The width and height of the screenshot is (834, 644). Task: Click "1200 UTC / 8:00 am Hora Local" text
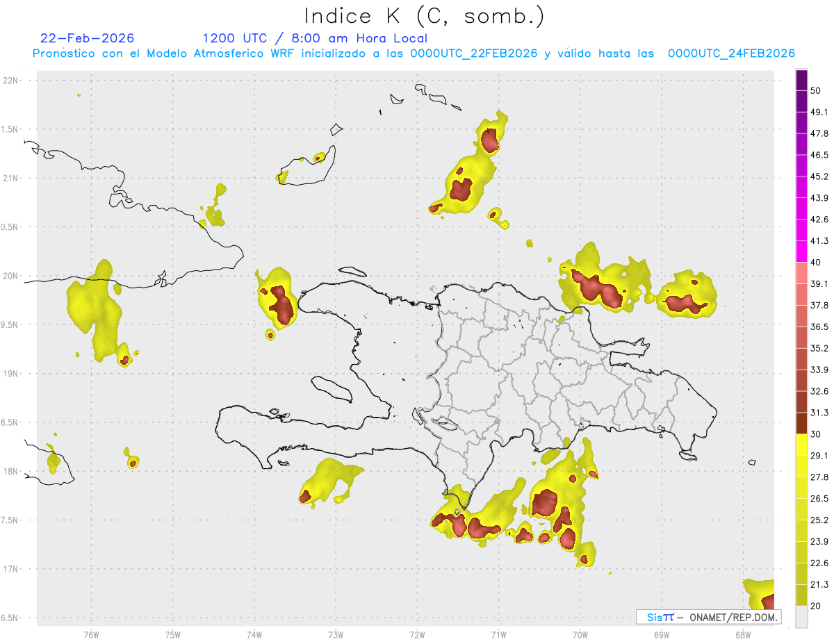315,38
